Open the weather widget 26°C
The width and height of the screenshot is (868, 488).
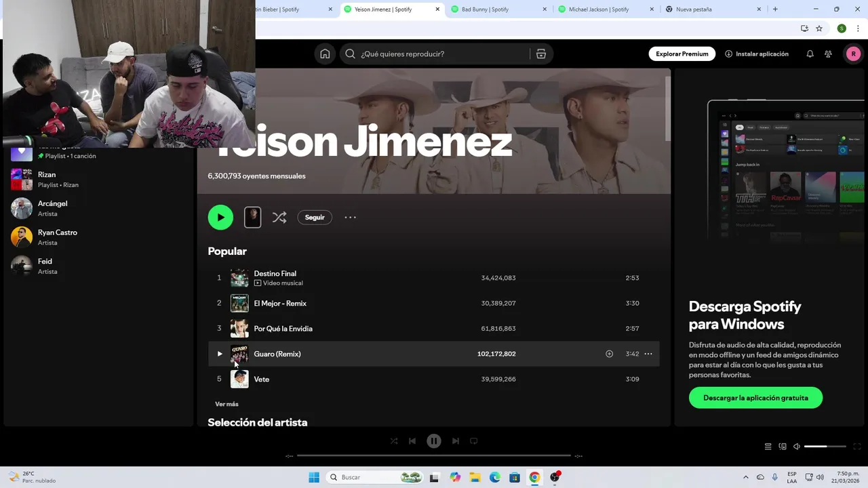tap(33, 477)
